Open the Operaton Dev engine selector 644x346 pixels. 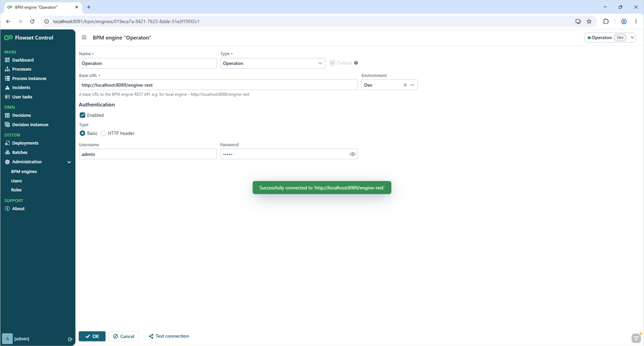click(x=610, y=38)
